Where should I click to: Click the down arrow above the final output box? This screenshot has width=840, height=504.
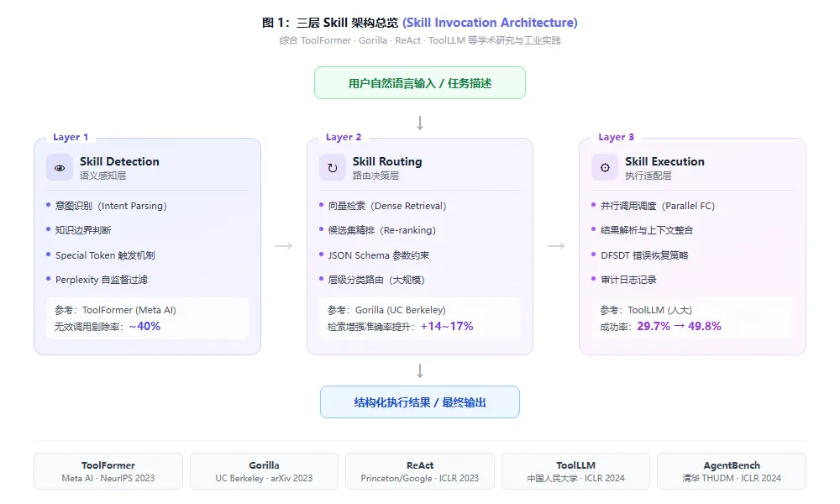pyautogui.click(x=420, y=370)
